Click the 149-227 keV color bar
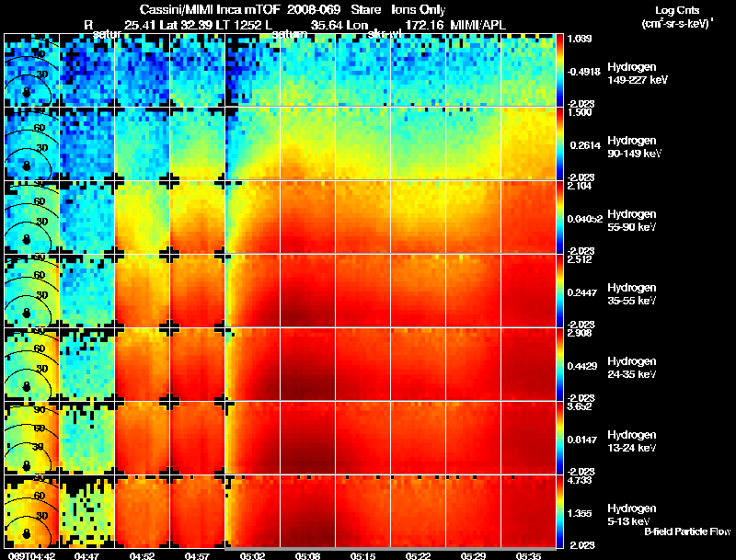Viewport: 736px width, 560px height. 559,71
